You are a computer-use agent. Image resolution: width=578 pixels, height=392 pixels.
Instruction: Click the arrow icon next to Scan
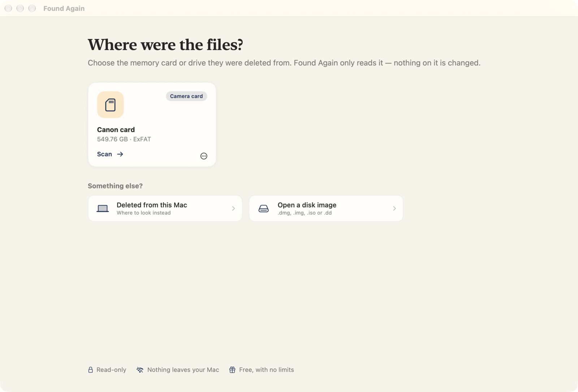120,154
